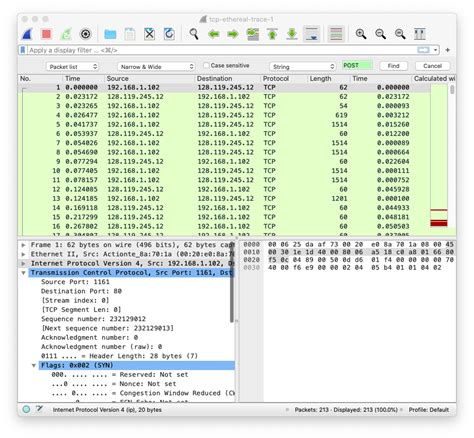Image resolution: width=474 pixels, height=438 pixels.
Task: Open the Narrow & Wide dropdown
Action: point(156,67)
